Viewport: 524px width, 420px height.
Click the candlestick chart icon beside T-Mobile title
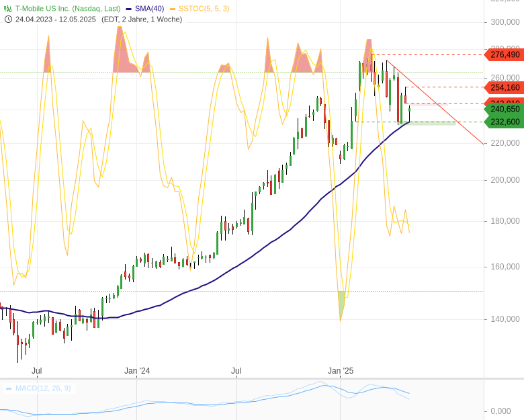(7, 9)
